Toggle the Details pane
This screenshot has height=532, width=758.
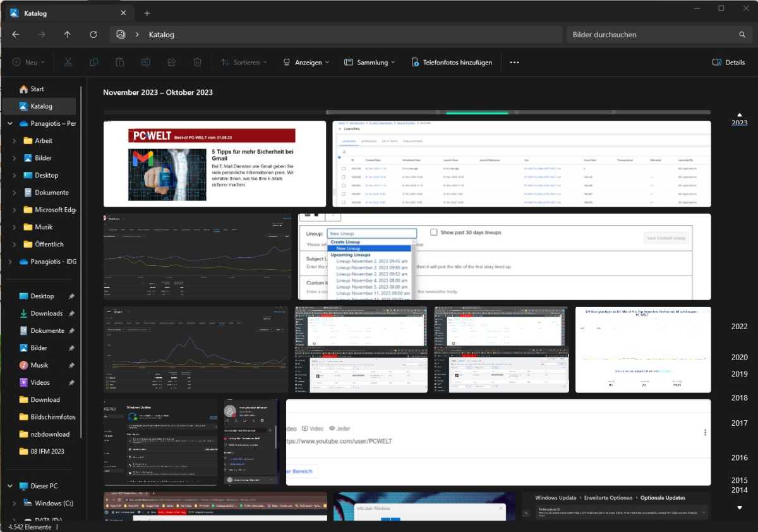728,63
